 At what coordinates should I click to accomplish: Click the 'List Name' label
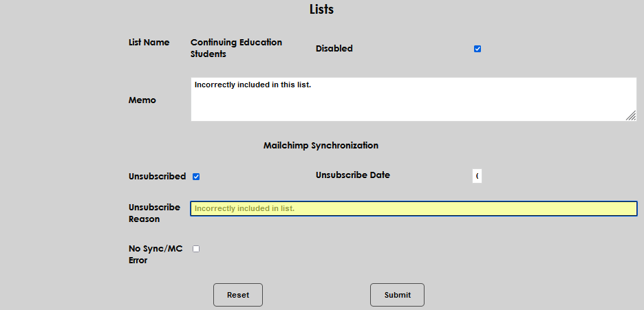(149, 43)
